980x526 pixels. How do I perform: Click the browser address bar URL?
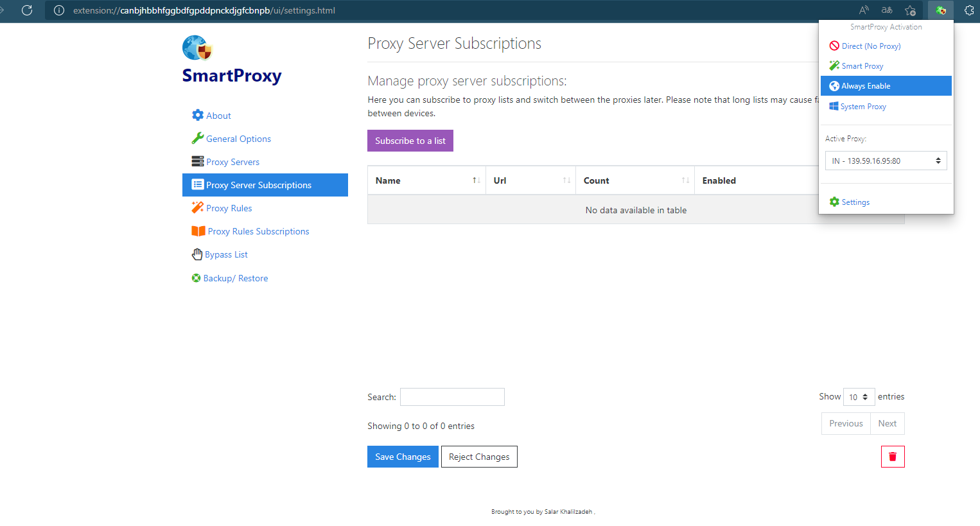coord(204,10)
